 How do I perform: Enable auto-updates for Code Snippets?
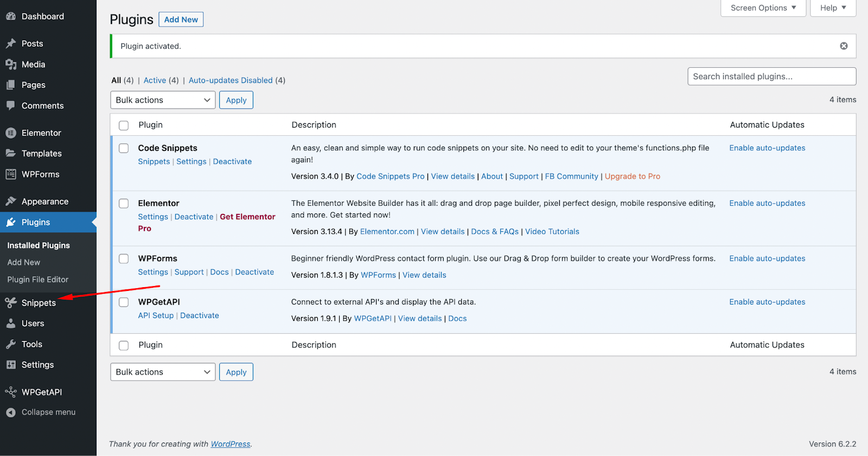point(767,148)
